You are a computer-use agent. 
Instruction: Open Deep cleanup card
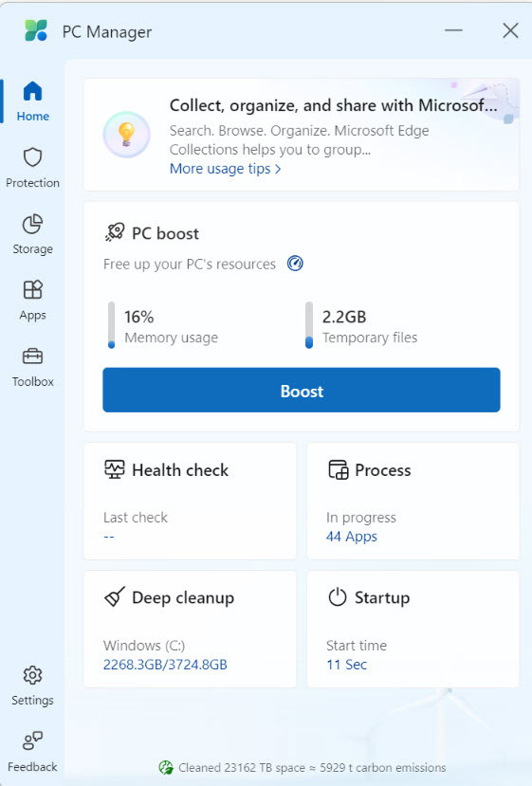(x=190, y=629)
